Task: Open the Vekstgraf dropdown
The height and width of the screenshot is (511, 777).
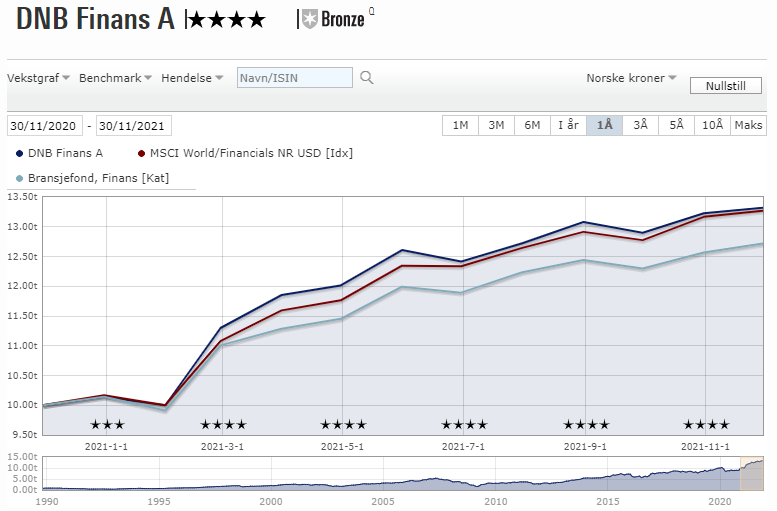Action: [x=38, y=78]
